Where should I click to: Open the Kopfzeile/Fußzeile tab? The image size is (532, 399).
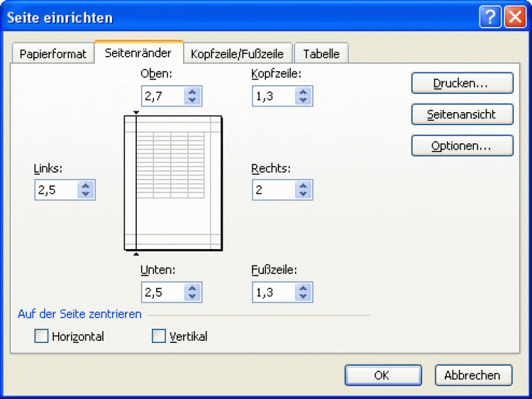point(237,54)
